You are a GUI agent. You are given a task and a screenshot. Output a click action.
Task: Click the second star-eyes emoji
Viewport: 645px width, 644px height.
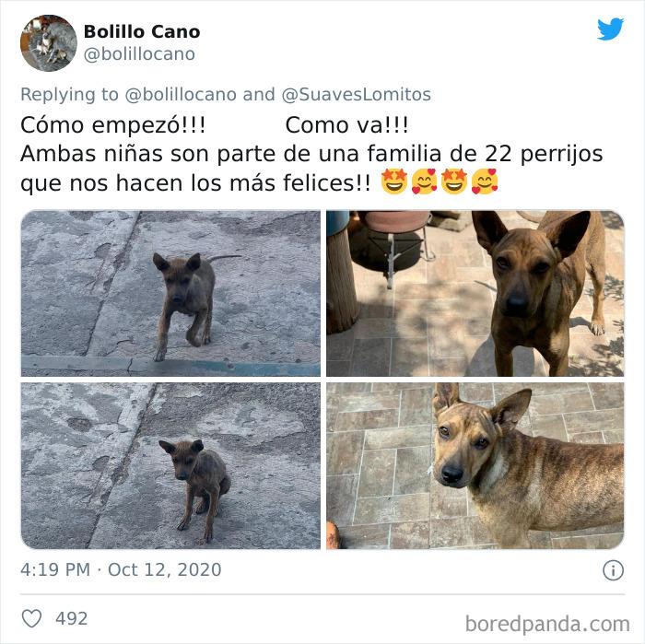click(454, 181)
